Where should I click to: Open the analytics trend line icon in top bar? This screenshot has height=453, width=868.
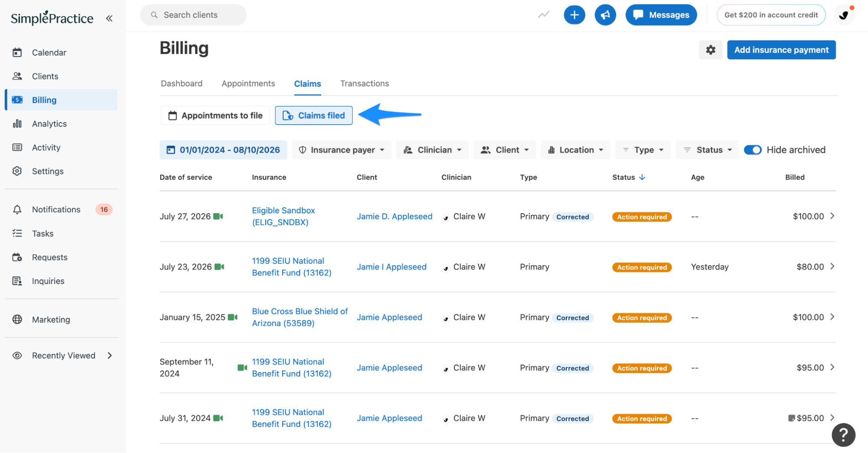544,15
